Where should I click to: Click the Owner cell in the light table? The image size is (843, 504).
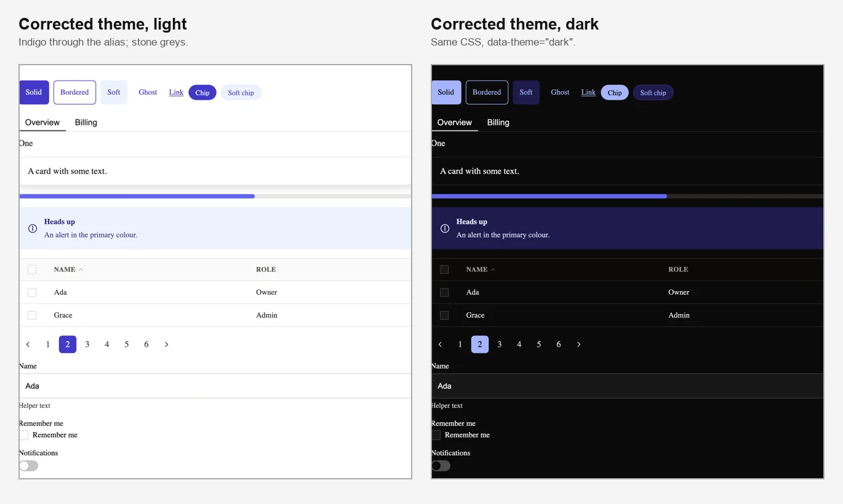(x=266, y=292)
